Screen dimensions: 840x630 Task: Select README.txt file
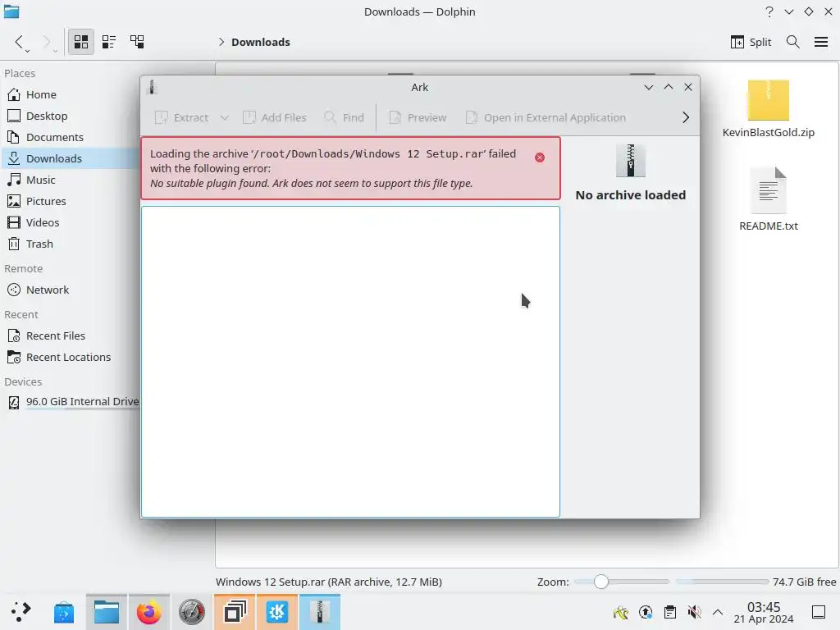[x=768, y=199]
